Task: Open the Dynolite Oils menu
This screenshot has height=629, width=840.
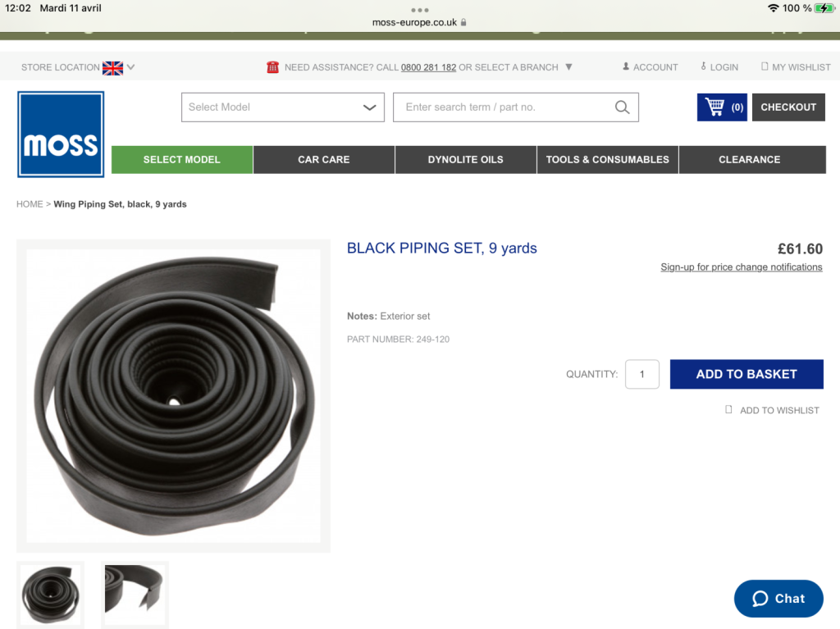Action: (x=466, y=160)
